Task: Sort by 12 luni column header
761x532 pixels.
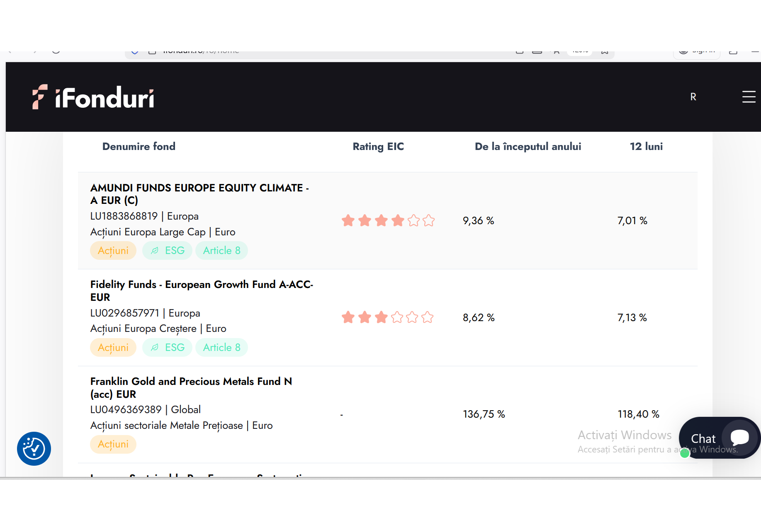Action: coord(646,146)
